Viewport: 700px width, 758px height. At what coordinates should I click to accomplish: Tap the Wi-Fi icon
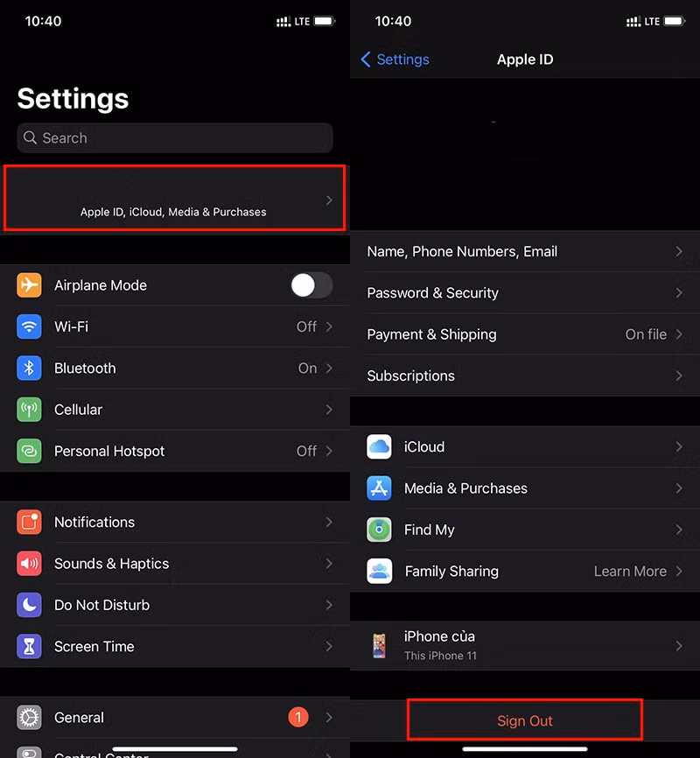point(29,326)
